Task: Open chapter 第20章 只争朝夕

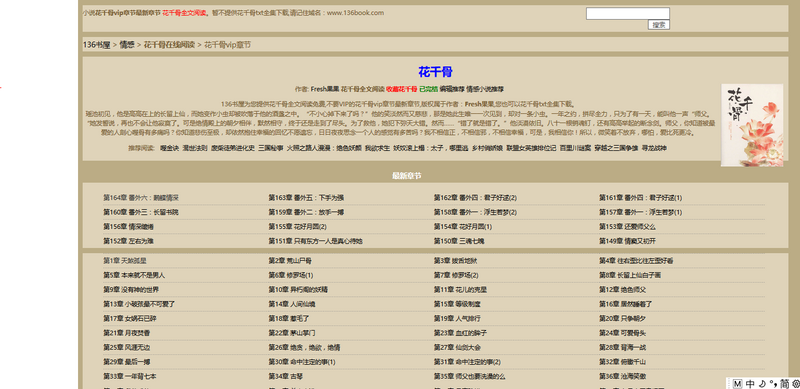Action: [622, 319]
